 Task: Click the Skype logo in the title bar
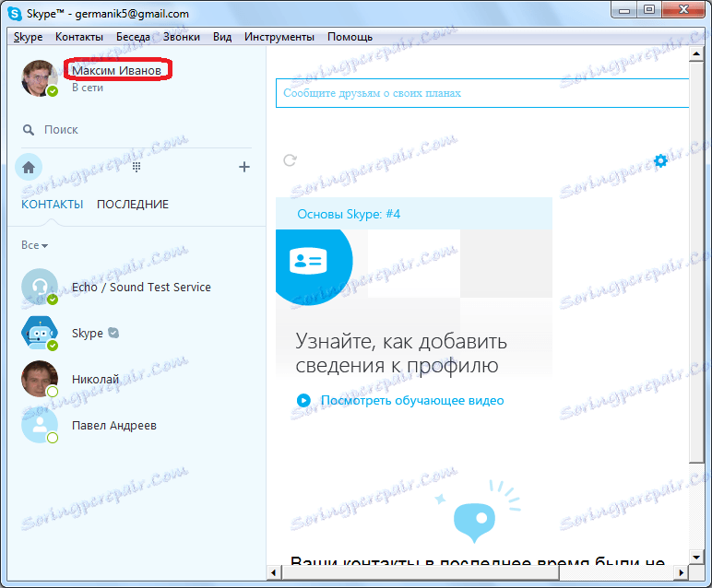pyautogui.click(x=15, y=14)
